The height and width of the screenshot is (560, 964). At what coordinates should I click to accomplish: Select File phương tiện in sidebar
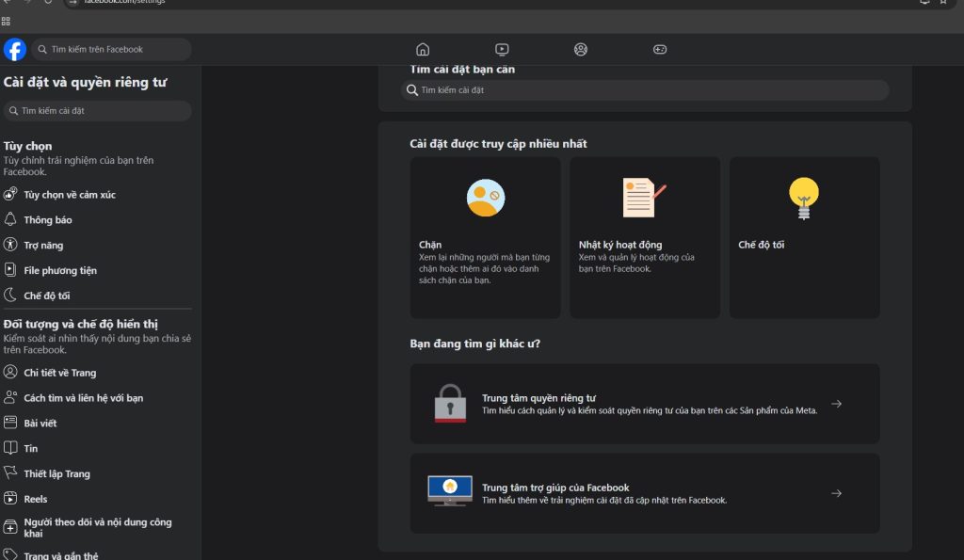pos(60,270)
